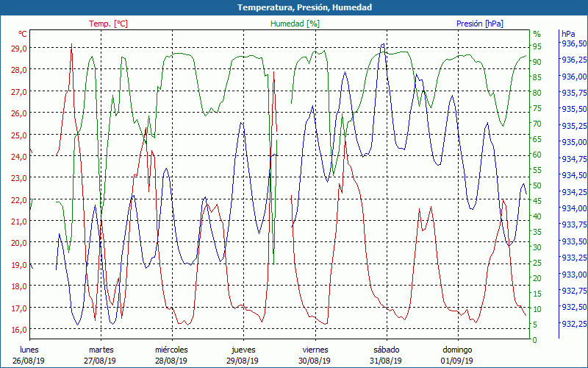This screenshot has height=368, width=588.
Task: Click the 934,50 pressure axis value
Action: point(574,175)
